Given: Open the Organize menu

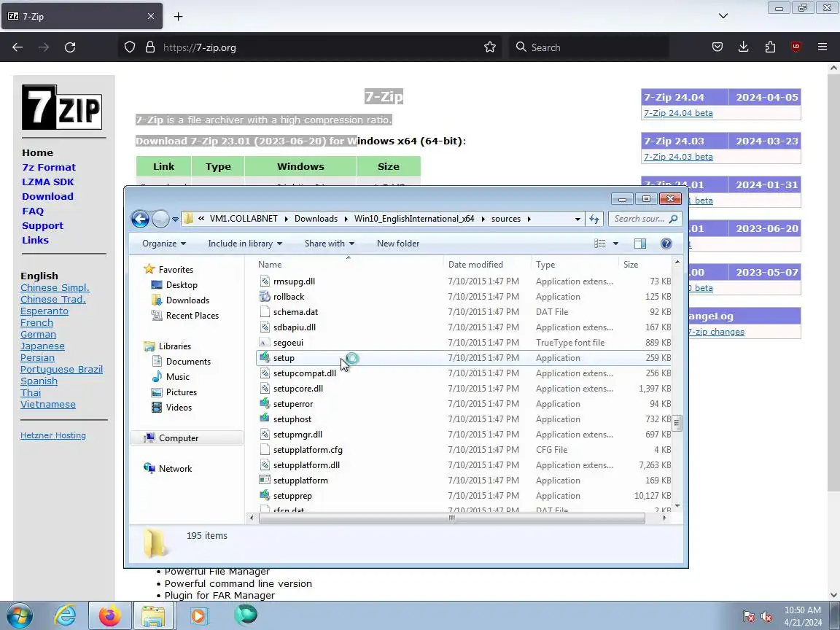Looking at the screenshot, I should (x=164, y=244).
